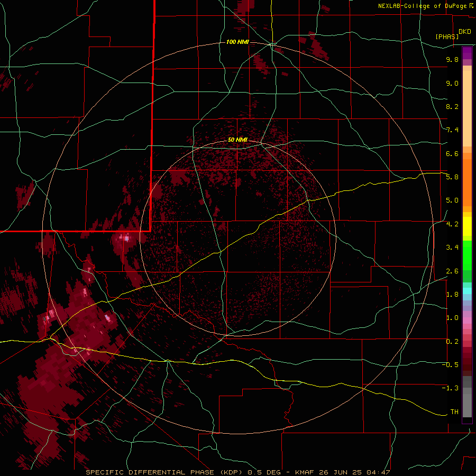Select the 0.2 legend value
Viewport: 476px width, 476px height.
click(x=452, y=342)
